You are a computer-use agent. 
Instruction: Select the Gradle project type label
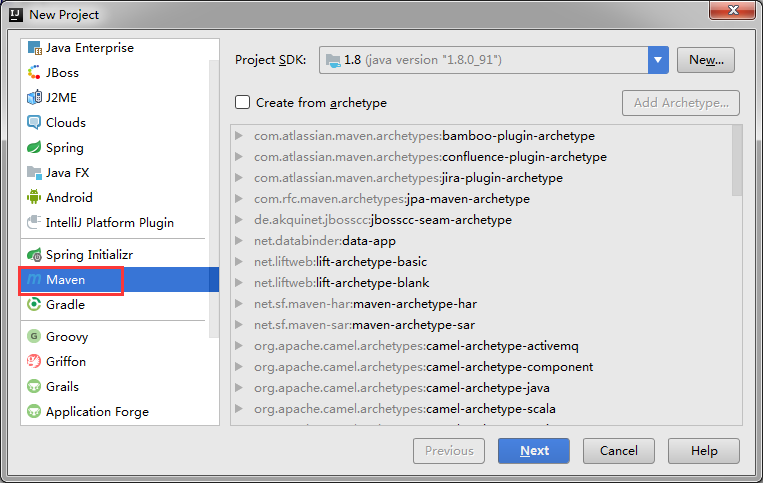[x=65, y=304]
